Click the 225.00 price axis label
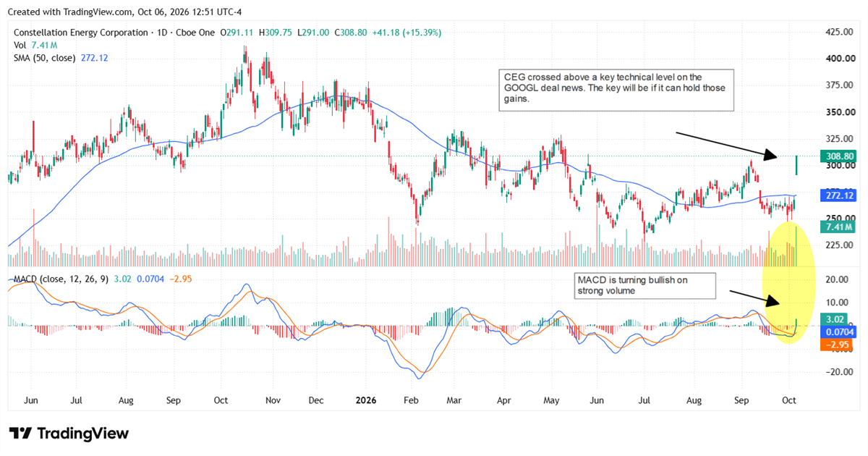This screenshot has width=868, height=456. [841, 245]
